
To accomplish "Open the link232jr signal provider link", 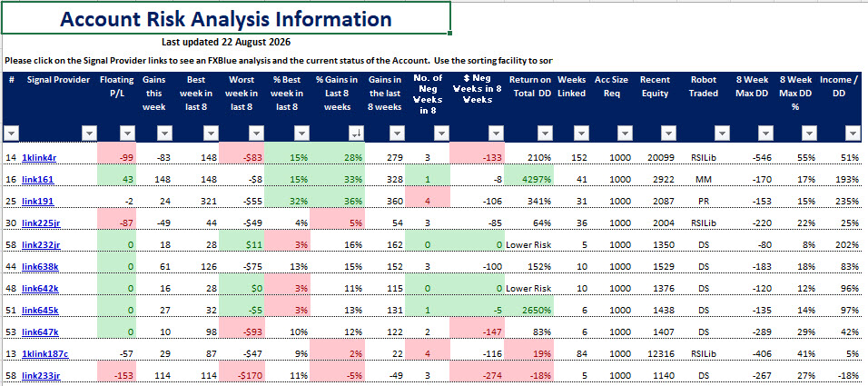I will (41, 245).
